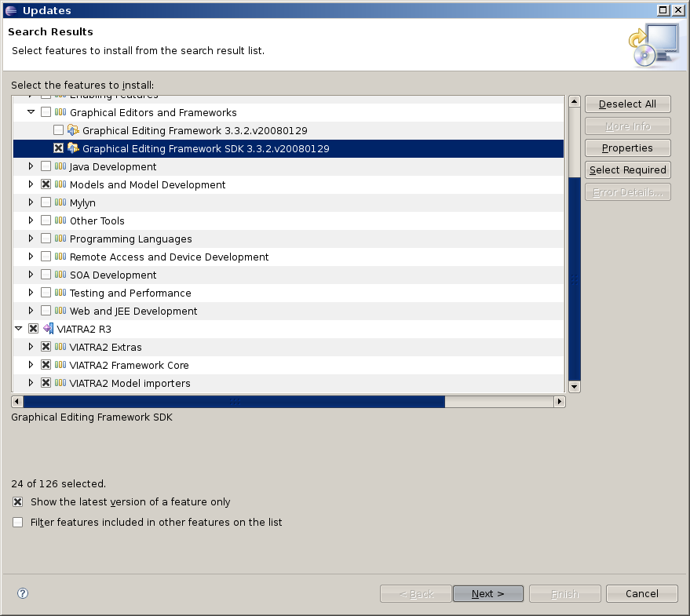690x616 pixels.
Task: Click the Select Required button
Action: tap(627, 170)
